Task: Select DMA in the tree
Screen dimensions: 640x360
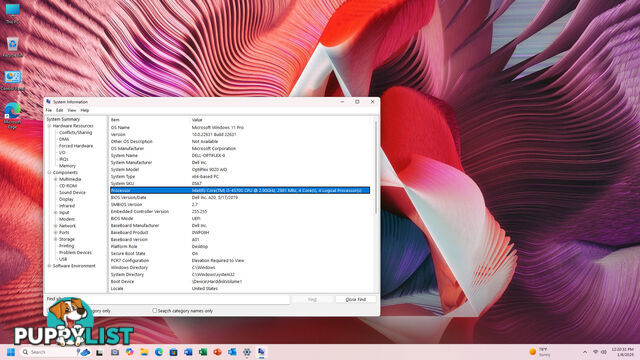Action: [x=64, y=139]
